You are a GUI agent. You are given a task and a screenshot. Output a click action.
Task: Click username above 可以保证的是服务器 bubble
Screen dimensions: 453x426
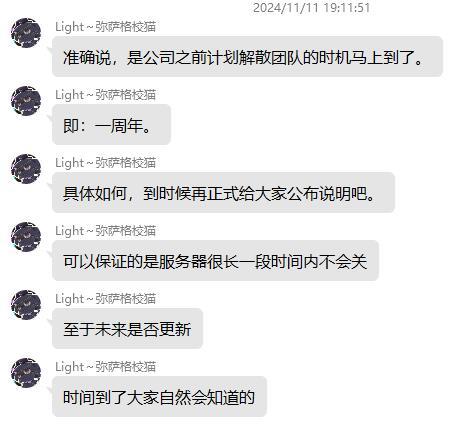pos(105,231)
